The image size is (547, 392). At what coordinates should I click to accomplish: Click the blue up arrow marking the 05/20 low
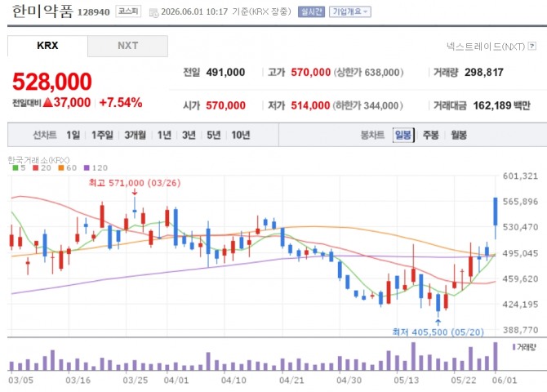[438, 322]
